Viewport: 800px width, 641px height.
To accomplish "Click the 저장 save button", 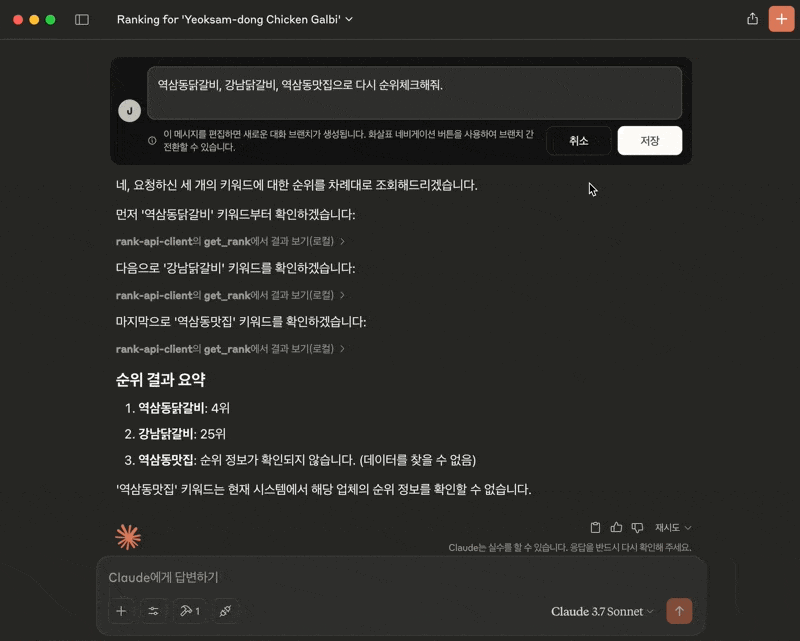I will [x=649, y=140].
